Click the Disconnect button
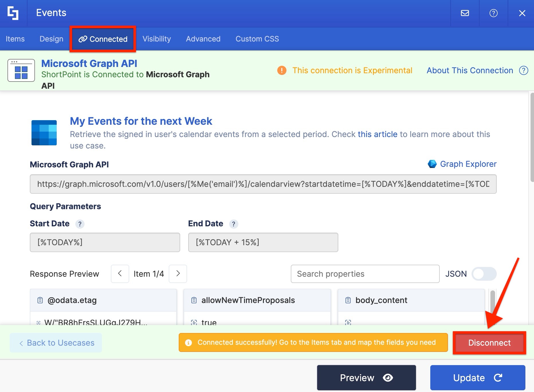 (489, 343)
